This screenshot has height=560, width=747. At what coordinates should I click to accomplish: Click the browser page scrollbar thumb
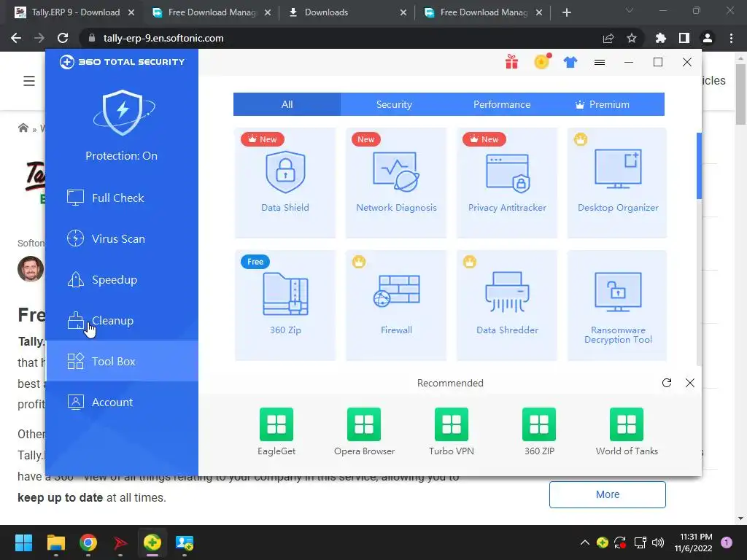[740, 94]
